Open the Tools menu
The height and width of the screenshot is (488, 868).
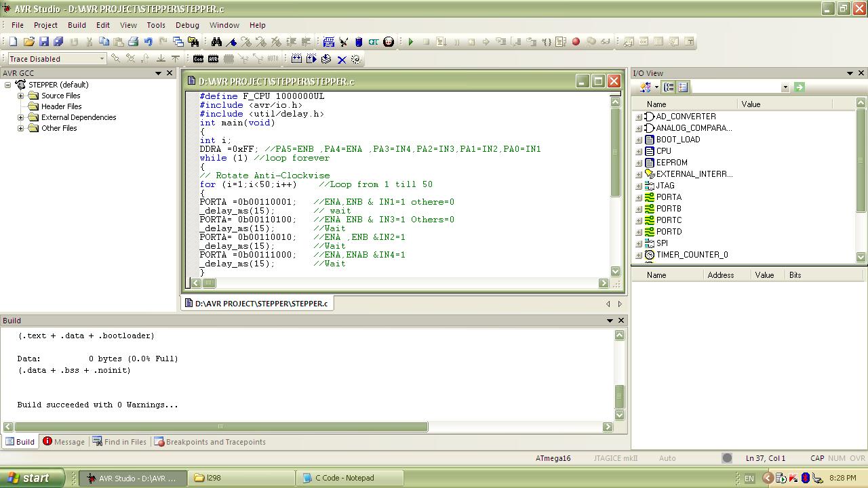tap(156, 25)
